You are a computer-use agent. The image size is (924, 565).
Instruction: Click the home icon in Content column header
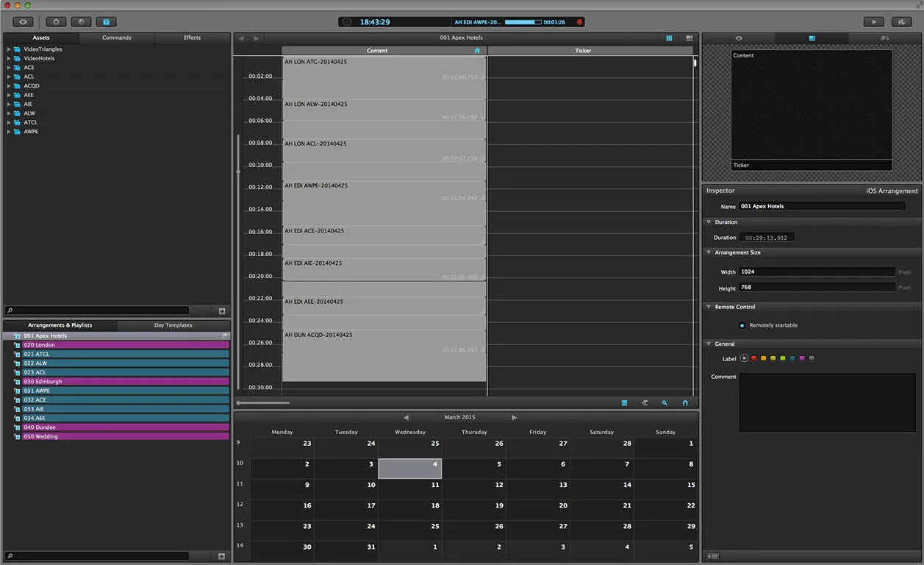point(477,51)
